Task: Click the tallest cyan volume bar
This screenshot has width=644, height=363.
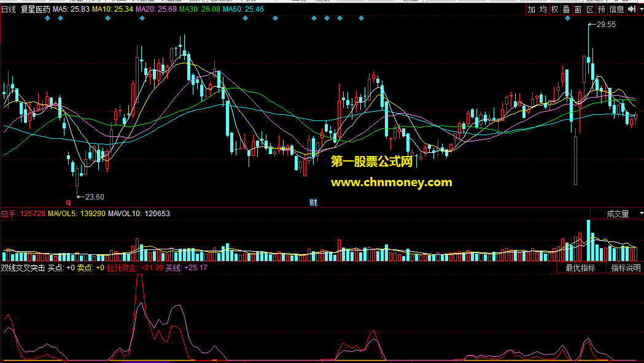Action: [589, 241]
